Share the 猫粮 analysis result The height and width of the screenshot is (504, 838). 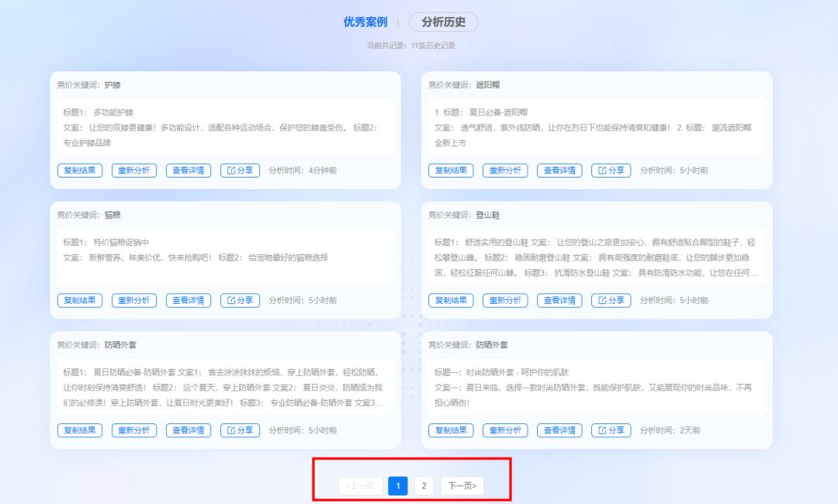click(x=241, y=300)
